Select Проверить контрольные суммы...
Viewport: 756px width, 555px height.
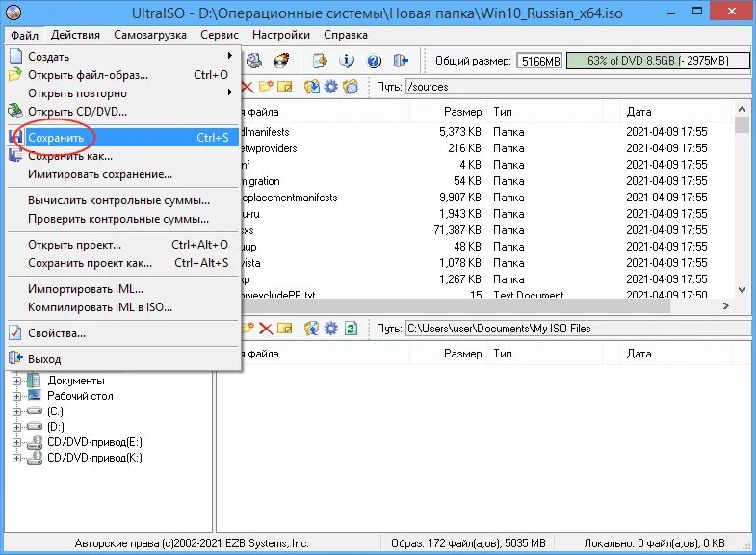(123, 219)
